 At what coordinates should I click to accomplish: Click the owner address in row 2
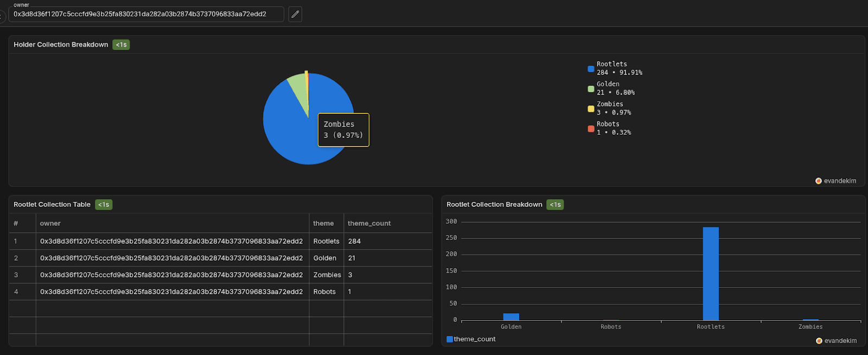tap(171, 258)
